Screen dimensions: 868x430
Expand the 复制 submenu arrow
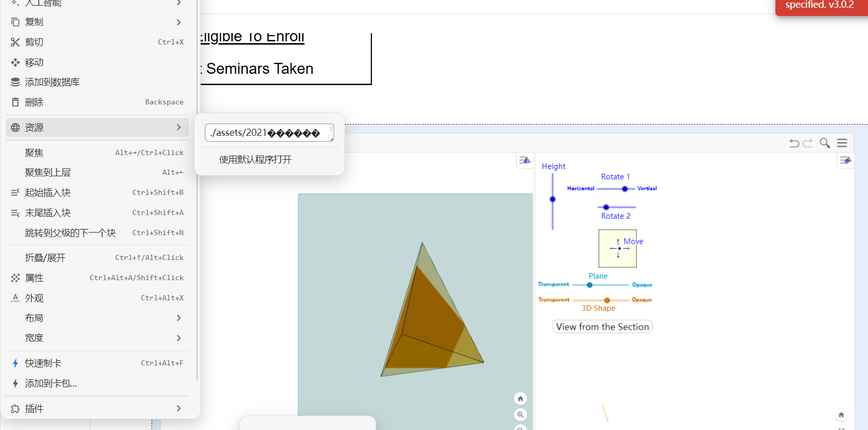[x=178, y=22]
